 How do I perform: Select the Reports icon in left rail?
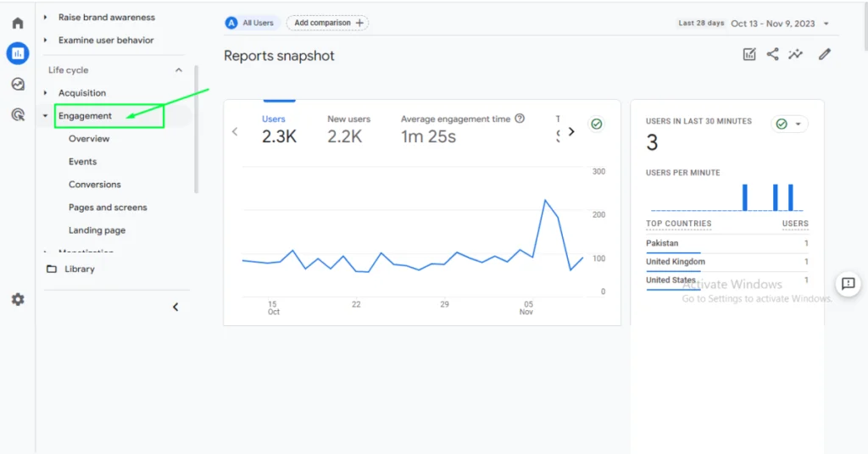pyautogui.click(x=17, y=53)
